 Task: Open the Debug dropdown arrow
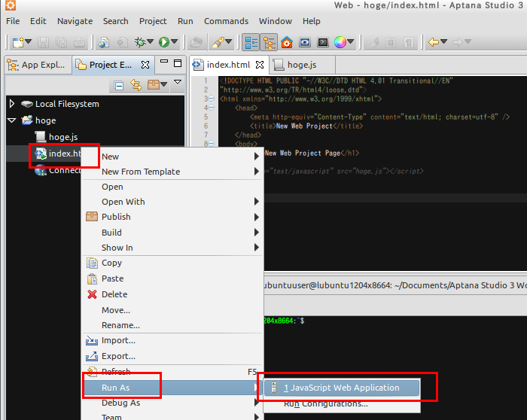(151, 42)
